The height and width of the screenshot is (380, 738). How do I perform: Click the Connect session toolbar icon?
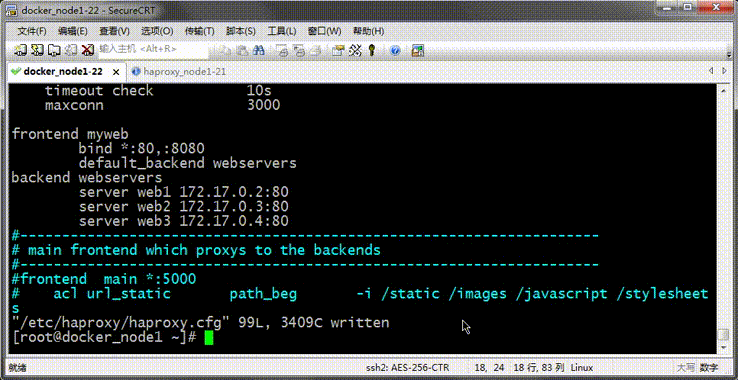click(x=20, y=50)
